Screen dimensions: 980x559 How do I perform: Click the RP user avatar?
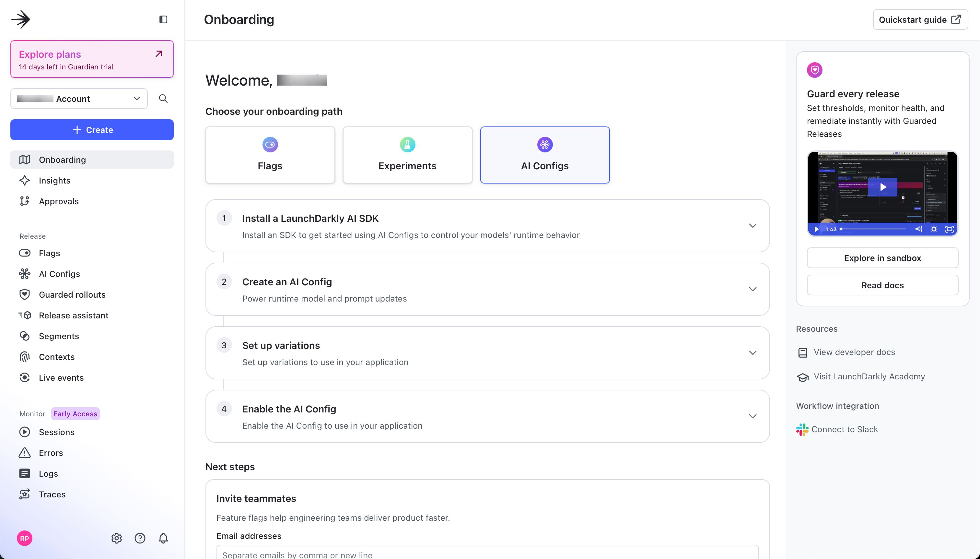(25, 538)
